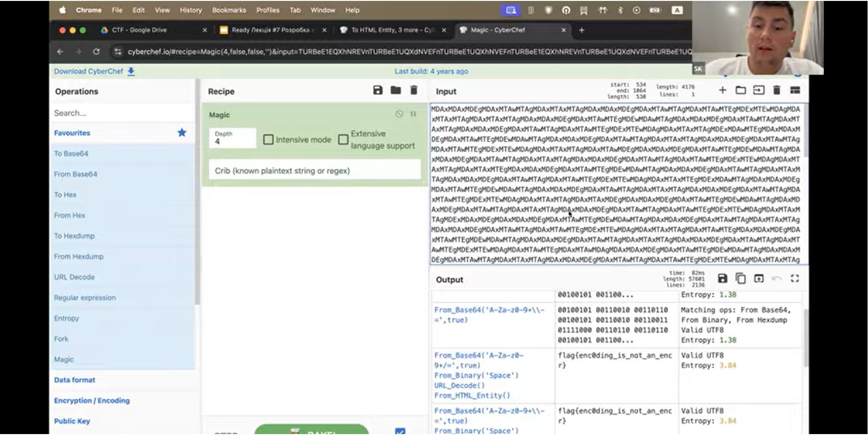The image size is (868, 435).
Task: Toggle the Auto Bake checkbox
Action: point(400,431)
